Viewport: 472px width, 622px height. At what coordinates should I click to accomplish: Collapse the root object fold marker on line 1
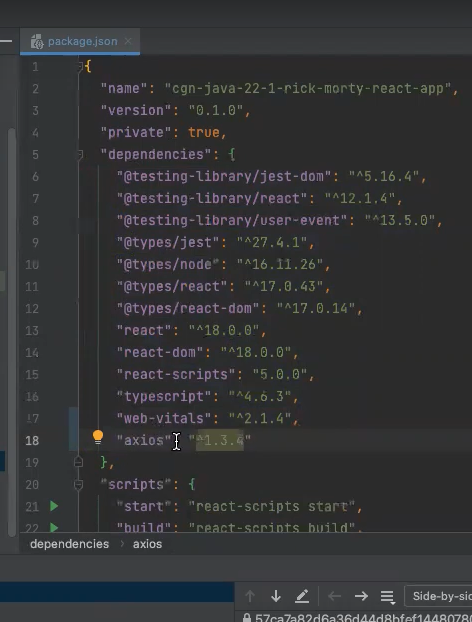[x=80, y=66]
